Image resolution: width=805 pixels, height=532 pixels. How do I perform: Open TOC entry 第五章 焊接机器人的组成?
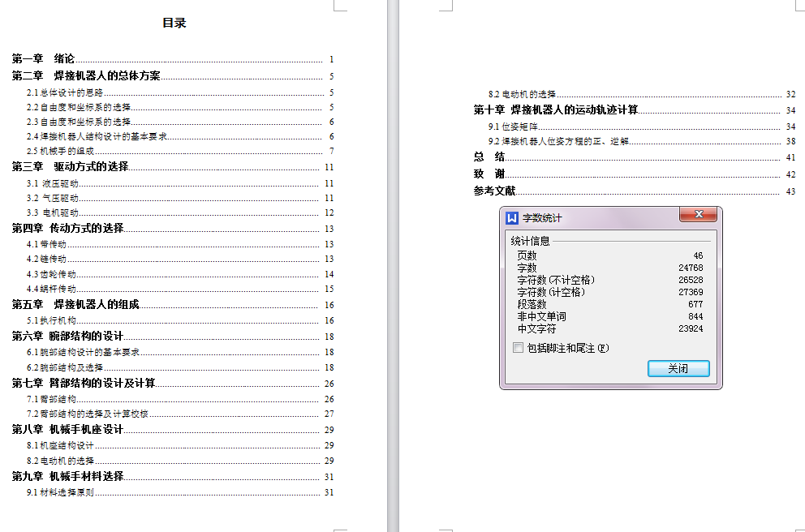tap(173, 305)
